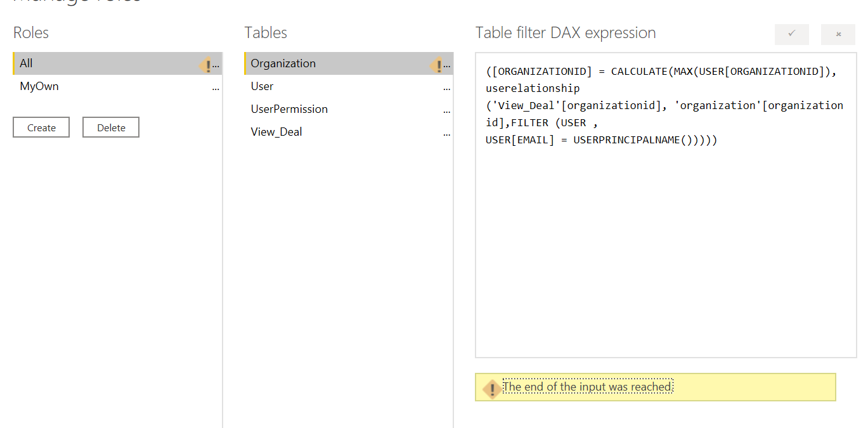Discard DAX changes with the X button
Viewport: 868px width, 428px height.
click(x=838, y=34)
